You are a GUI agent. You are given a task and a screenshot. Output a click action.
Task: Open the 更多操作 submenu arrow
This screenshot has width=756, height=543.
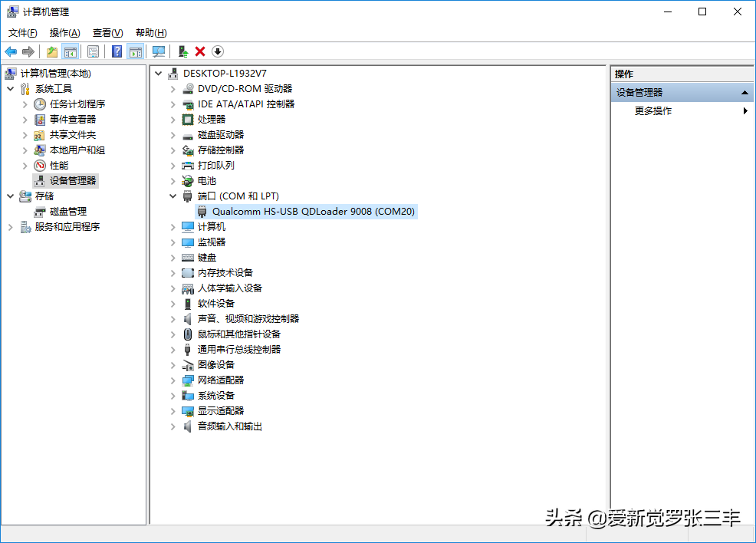(745, 111)
